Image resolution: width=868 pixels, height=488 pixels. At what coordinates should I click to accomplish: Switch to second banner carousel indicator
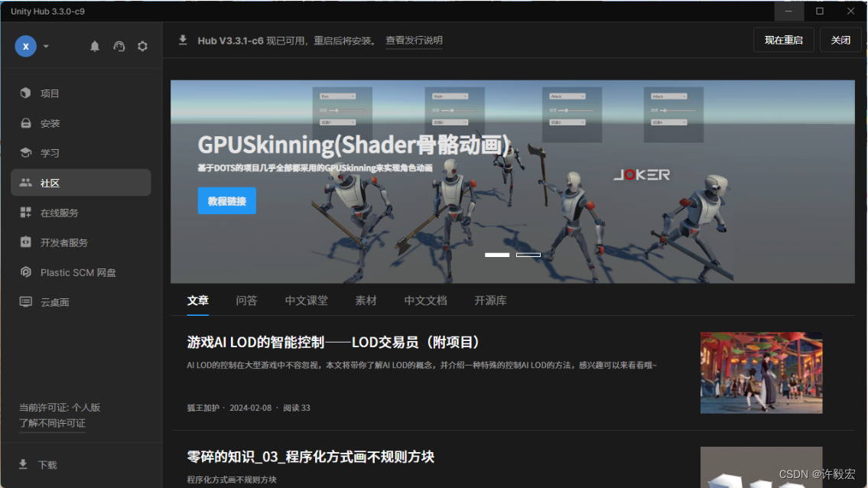528,255
